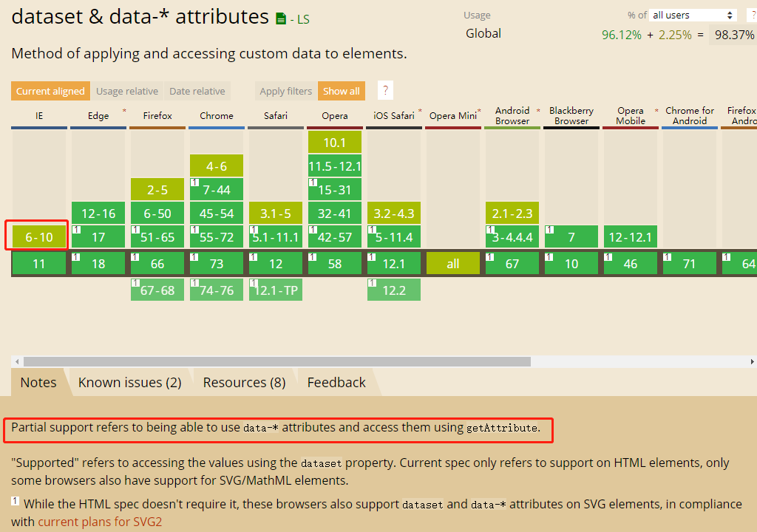The width and height of the screenshot is (757, 532).
Task: Click the Blackberry Browser 7 cell
Action: tap(571, 237)
